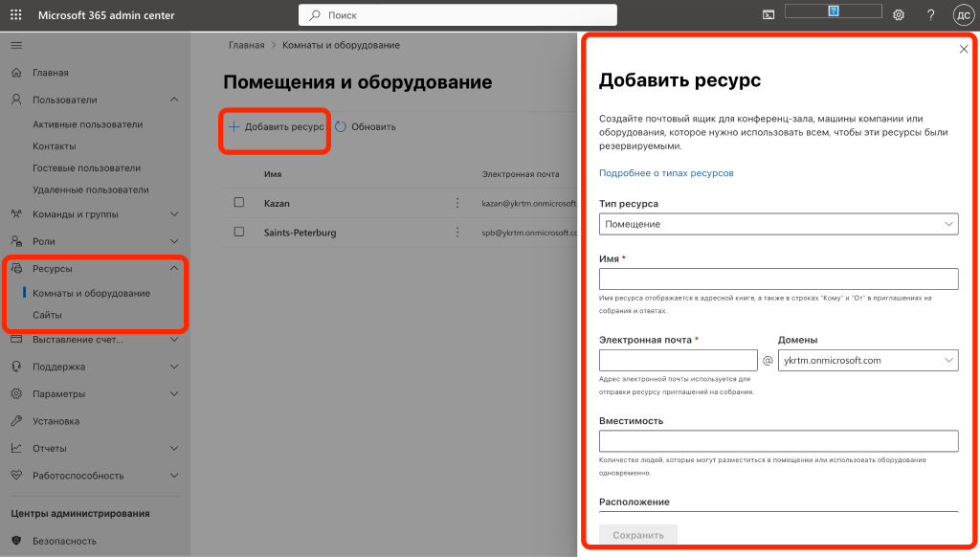
Task: Collapse the Пользователи section chevron
Action: tap(174, 100)
